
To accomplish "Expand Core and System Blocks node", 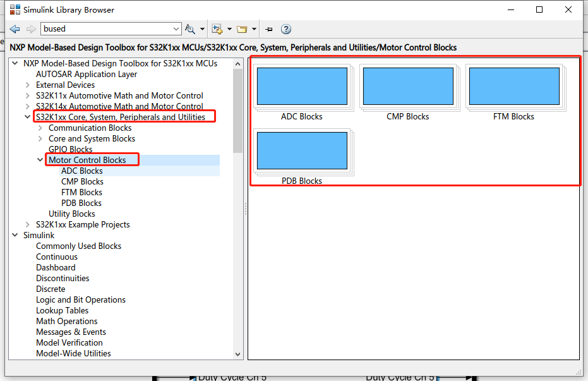I will 40,139.
